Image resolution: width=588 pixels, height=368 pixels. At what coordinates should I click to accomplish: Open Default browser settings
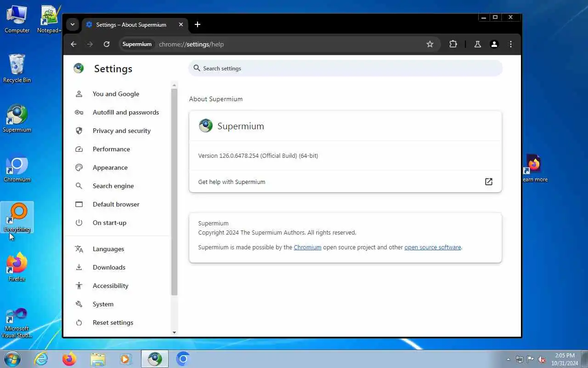(116, 204)
